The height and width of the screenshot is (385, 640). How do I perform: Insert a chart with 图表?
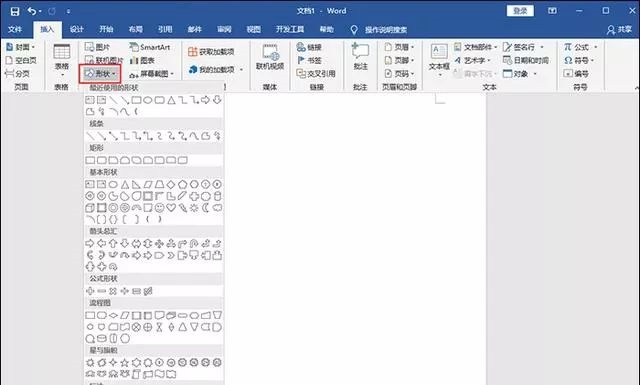(x=142, y=60)
